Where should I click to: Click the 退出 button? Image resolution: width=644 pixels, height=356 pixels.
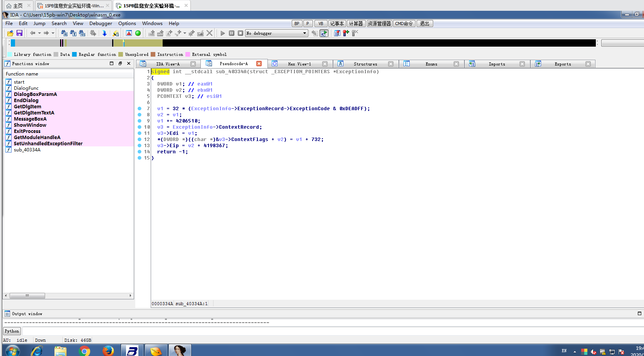425,24
